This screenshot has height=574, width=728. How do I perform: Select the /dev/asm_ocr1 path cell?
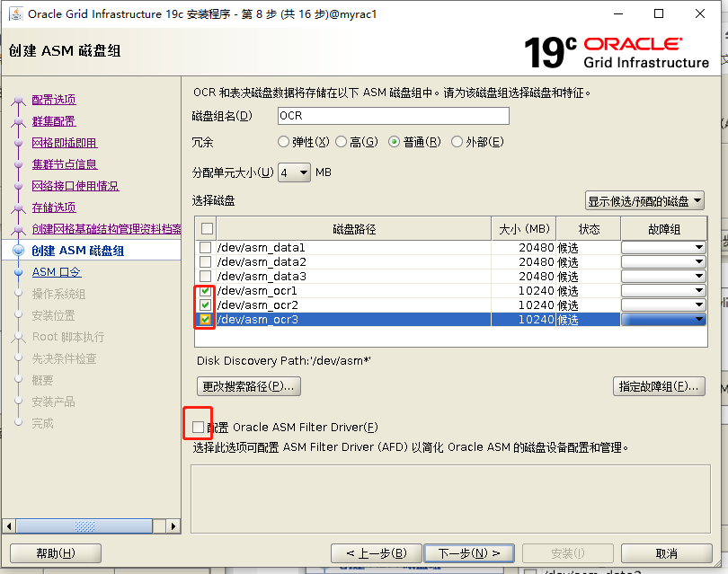pos(354,290)
